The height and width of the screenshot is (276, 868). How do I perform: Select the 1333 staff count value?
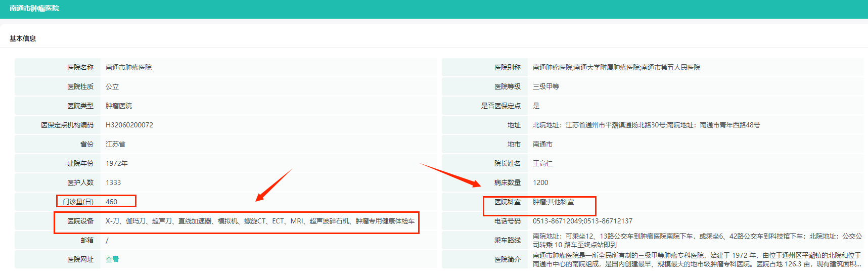[113, 182]
